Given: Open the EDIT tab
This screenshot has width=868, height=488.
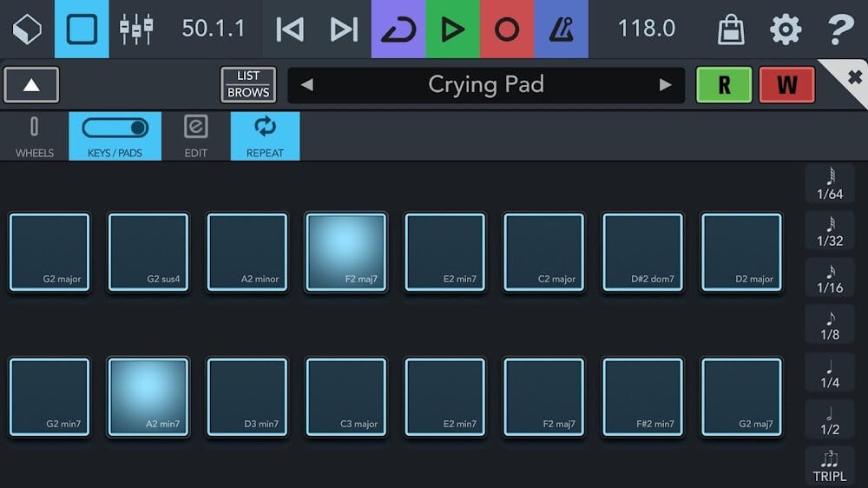Looking at the screenshot, I should tap(196, 136).
